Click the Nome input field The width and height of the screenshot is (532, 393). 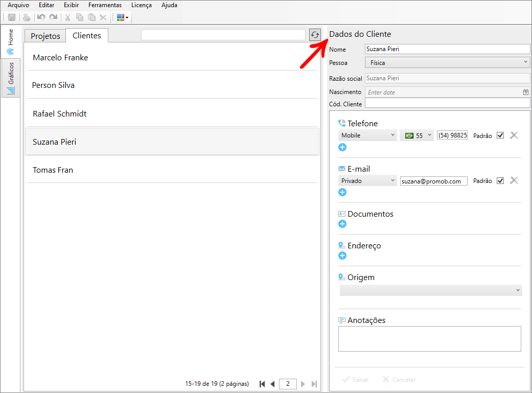[x=447, y=49]
